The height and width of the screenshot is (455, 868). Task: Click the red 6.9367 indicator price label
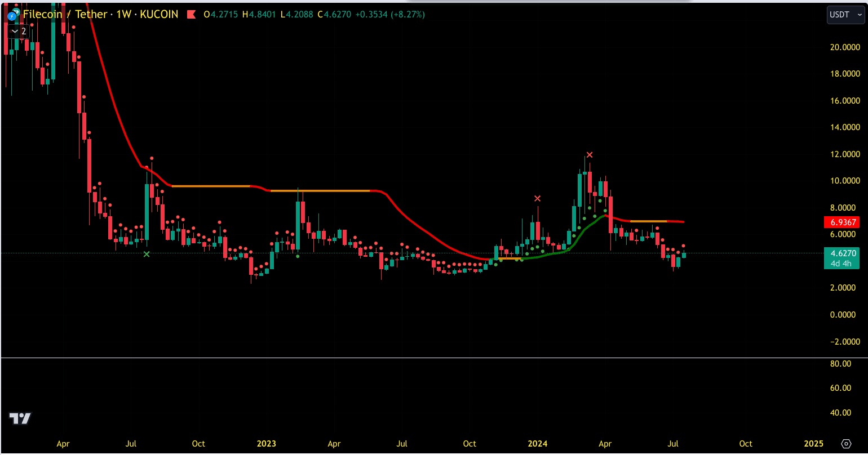tap(843, 222)
